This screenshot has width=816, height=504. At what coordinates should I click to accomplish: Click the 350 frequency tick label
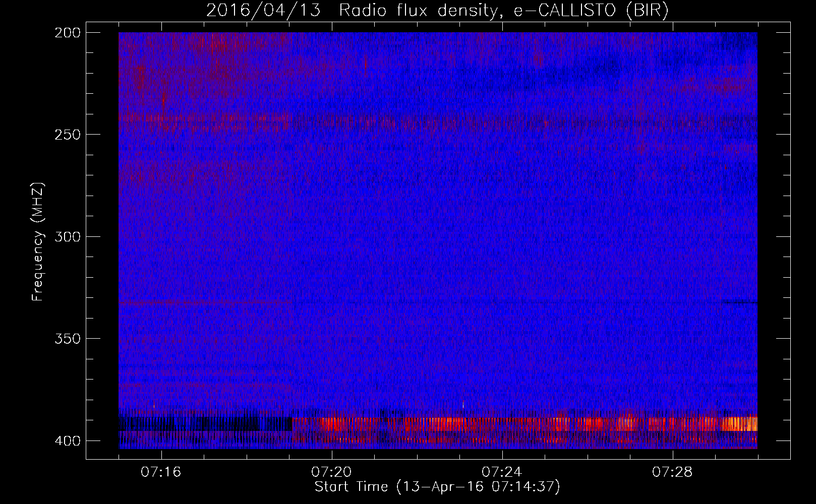pos(67,338)
